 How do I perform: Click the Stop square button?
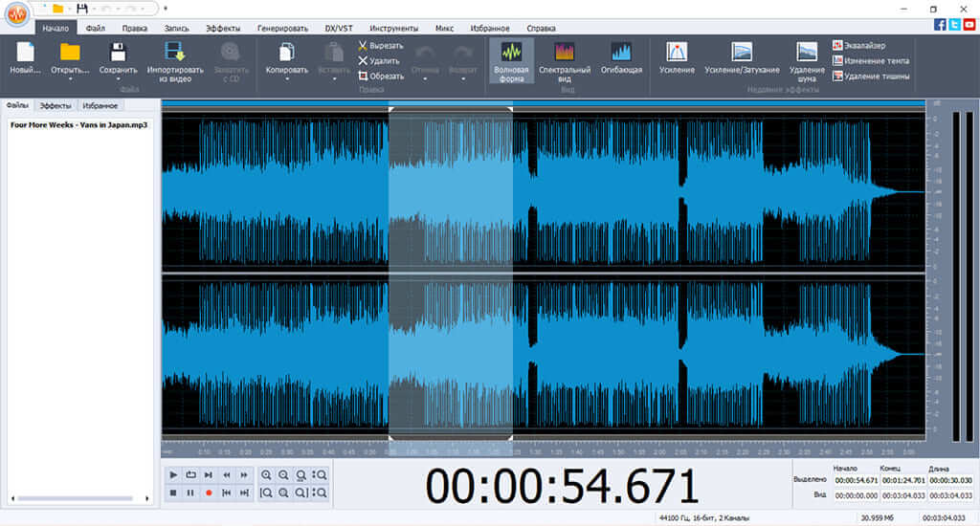coord(173,493)
